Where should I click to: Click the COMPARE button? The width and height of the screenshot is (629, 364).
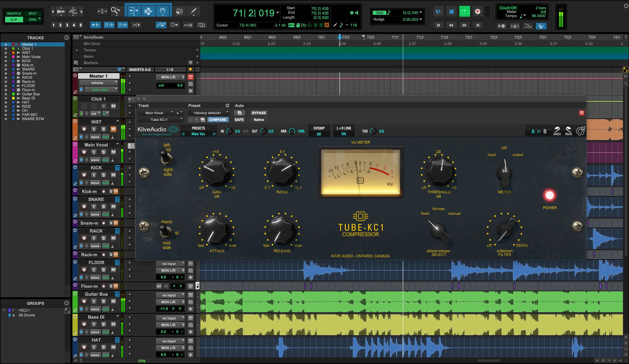tap(217, 120)
